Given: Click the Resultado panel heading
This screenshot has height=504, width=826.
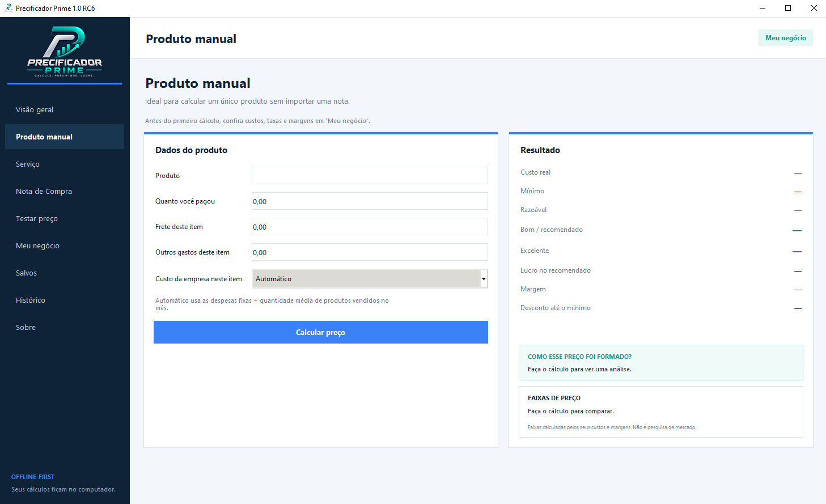Looking at the screenshot, I should pyautogui.click(x=540, y=150).
